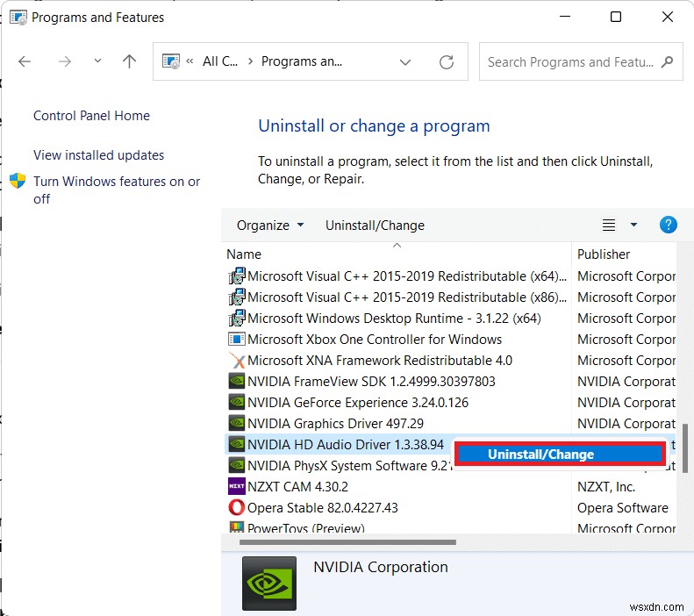Click the horizontal scrollbar thumb

[347, 542]
